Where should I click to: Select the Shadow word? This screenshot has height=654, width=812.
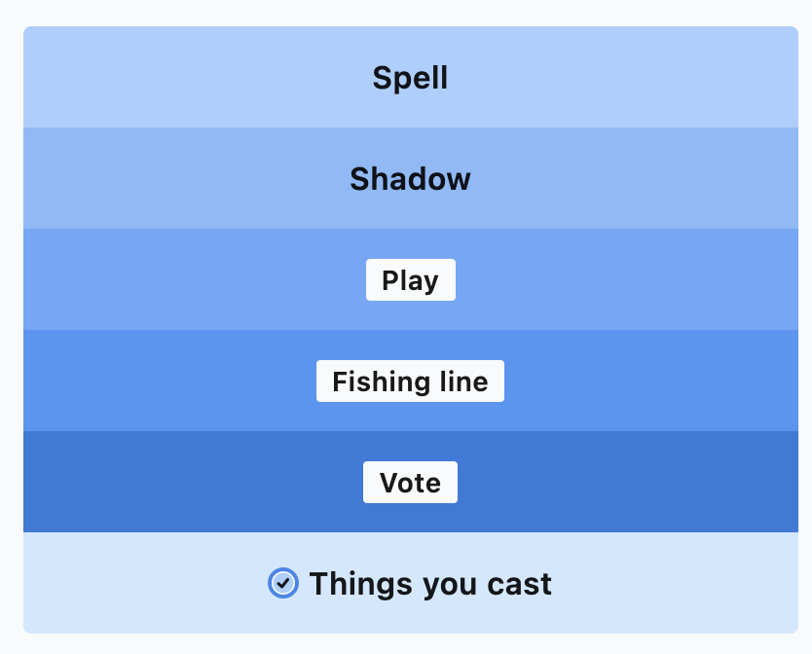[x=410, y=179]
